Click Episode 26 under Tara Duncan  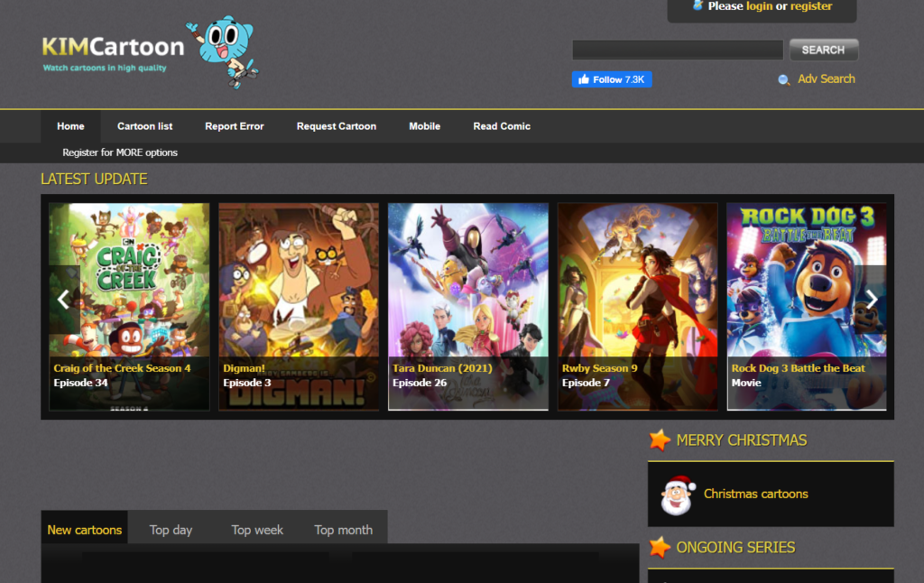(420, 383)
